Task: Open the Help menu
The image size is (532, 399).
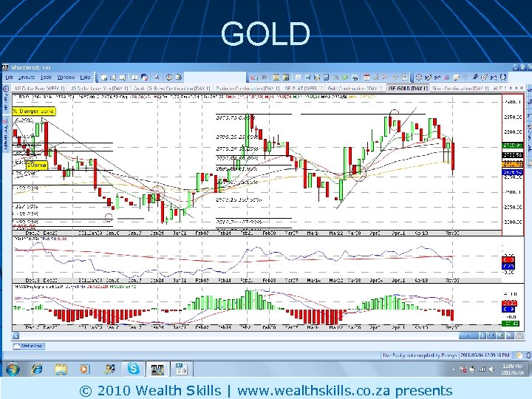Action: tap(85, 78)
